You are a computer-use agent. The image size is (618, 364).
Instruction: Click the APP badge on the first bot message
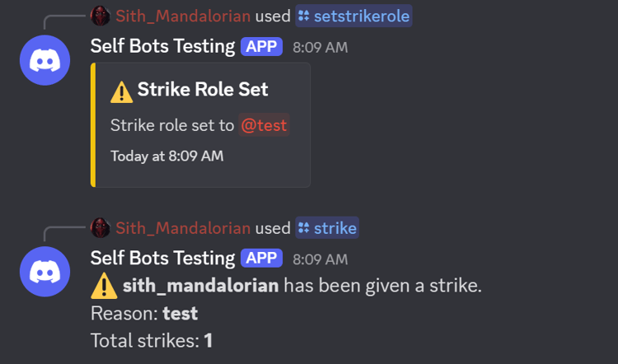coord(262,46)
